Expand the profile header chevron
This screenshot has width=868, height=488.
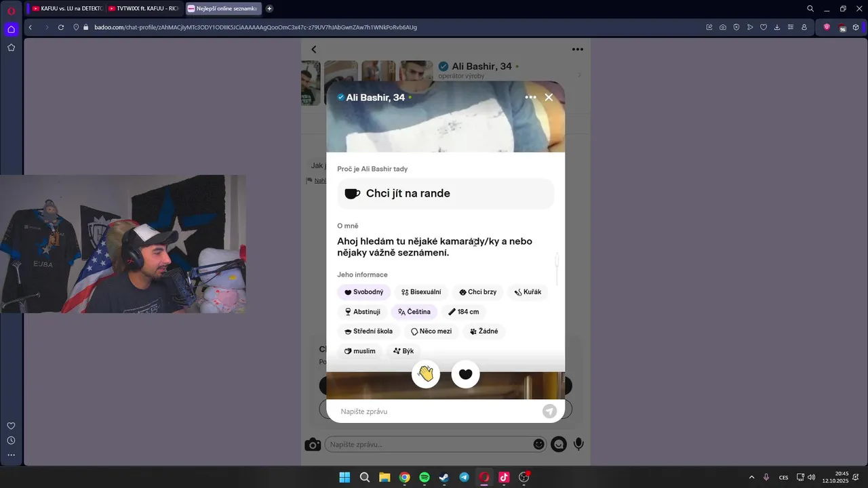click(579, 75)
